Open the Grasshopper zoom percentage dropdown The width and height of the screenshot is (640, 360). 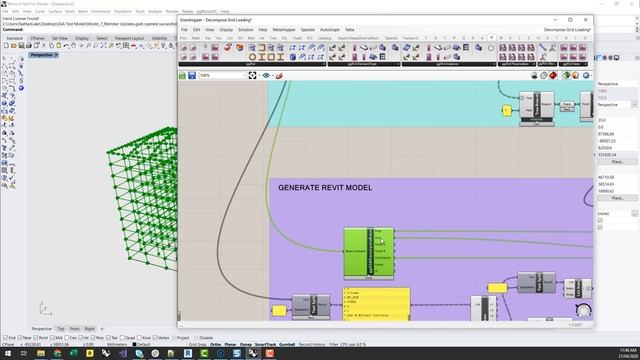[244, 76]
